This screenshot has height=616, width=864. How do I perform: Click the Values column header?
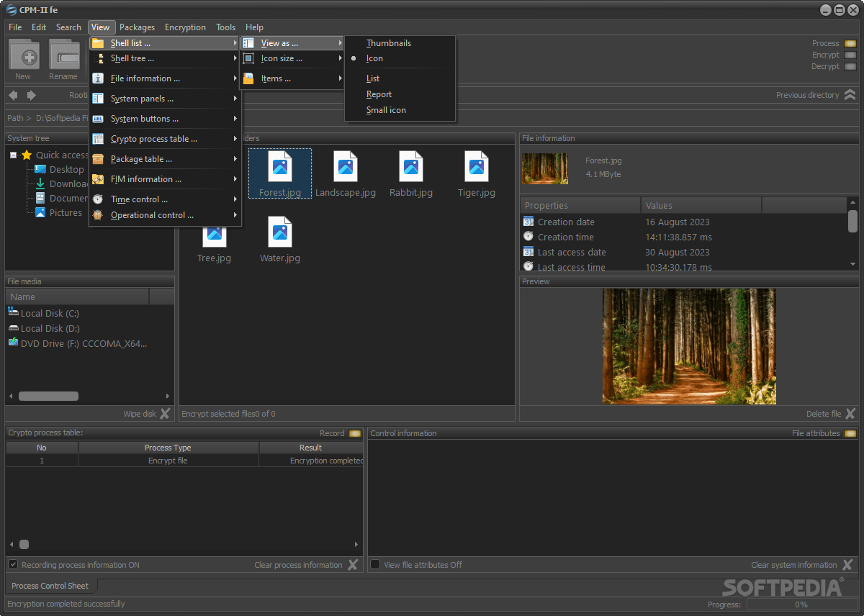(701, 206)
